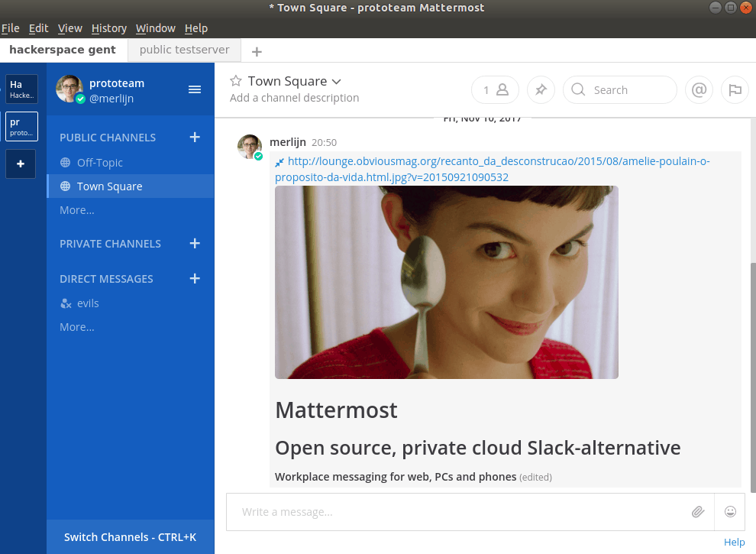Open the main hamburger menu in sidebar

pos(195,89)
